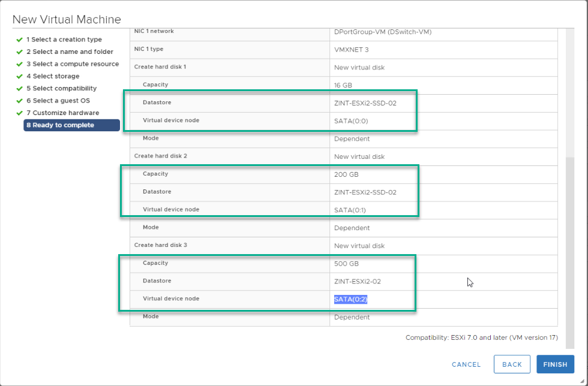Open step 5 Select compatibility
Screen dimensions: 588x386
(61, 89)
